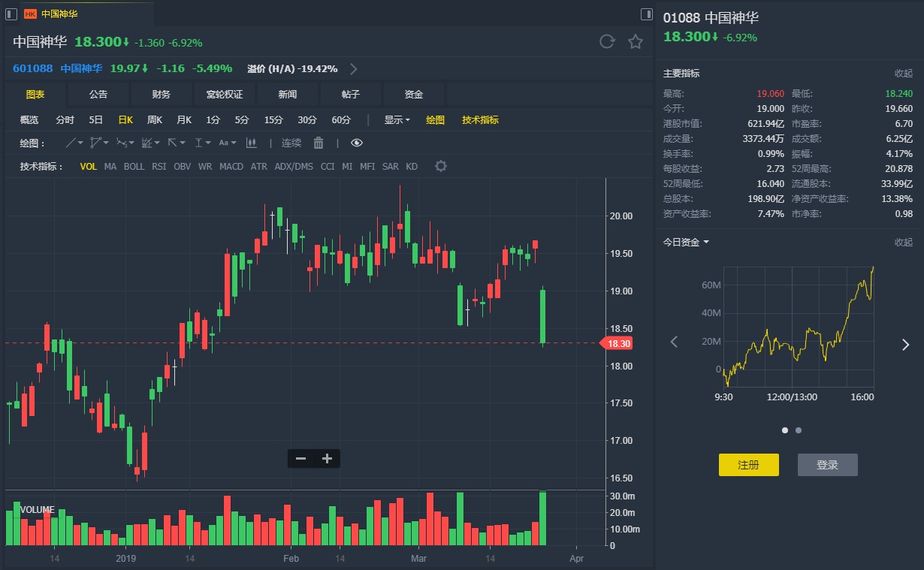Toggle drawing visibility with eye icon

tap(357, 143)
